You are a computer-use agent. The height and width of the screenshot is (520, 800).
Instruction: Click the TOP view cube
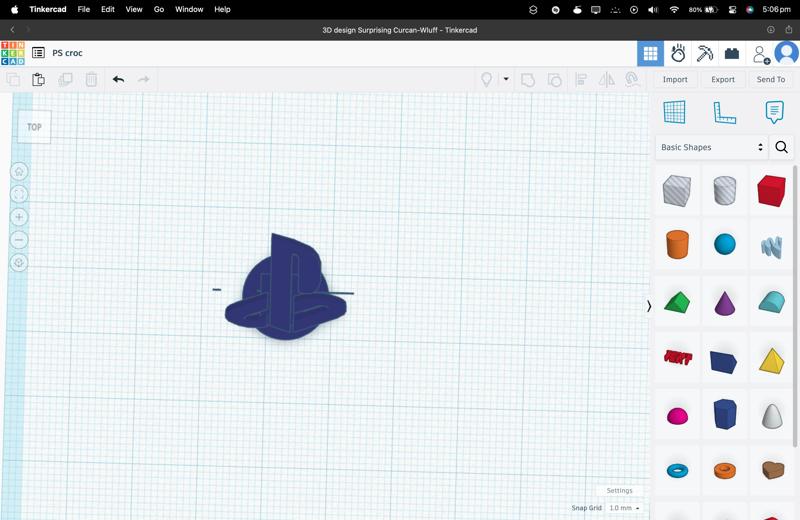pyautogui.click(x=34, y=127)
